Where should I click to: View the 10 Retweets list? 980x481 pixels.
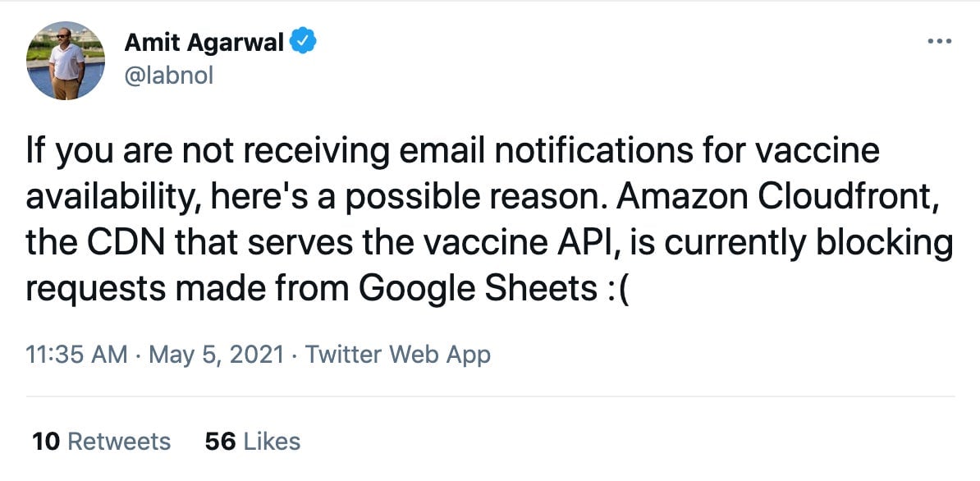tap(101, 442)
